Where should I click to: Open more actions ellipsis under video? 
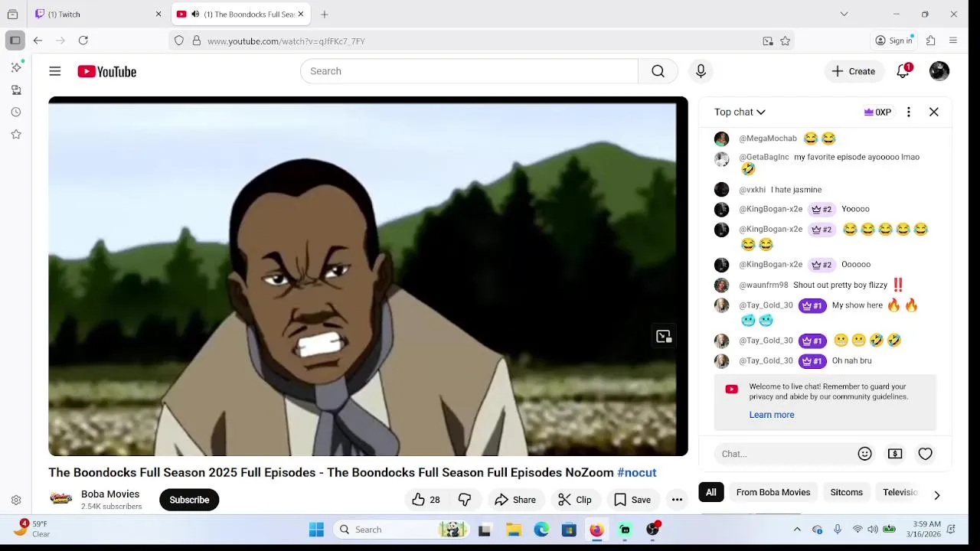pos(677,500)
